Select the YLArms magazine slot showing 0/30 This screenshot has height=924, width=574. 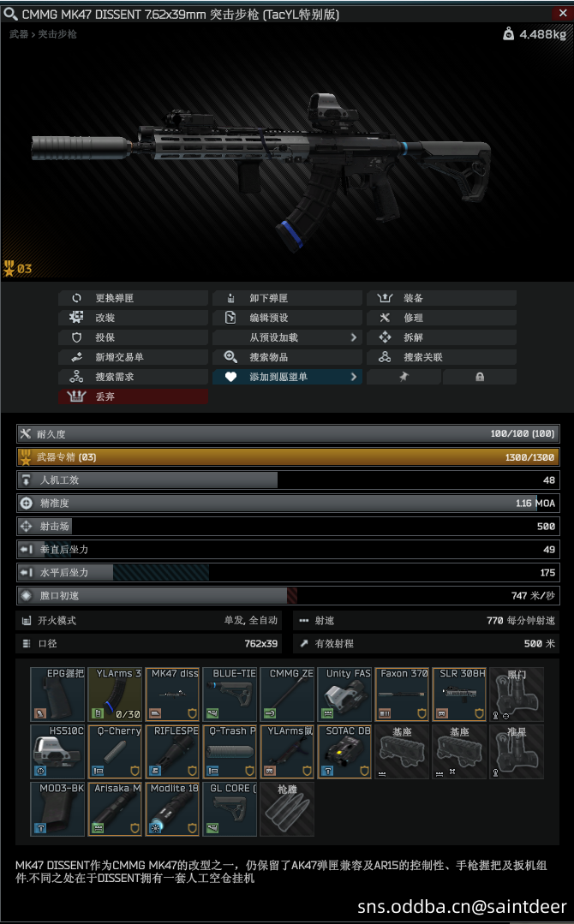tap(115, 694)
